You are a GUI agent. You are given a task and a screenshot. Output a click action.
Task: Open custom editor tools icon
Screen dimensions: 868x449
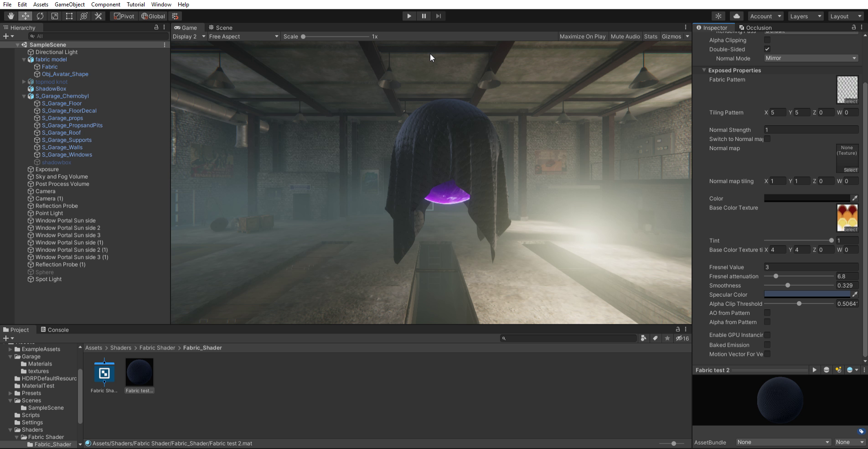coord(98,16)
